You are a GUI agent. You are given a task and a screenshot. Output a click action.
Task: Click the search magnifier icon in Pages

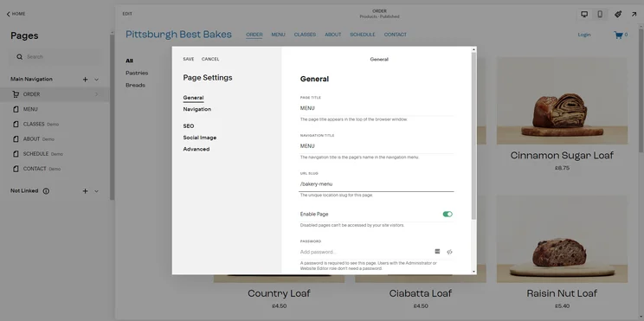pyautogui.click(x=19, y=56)
